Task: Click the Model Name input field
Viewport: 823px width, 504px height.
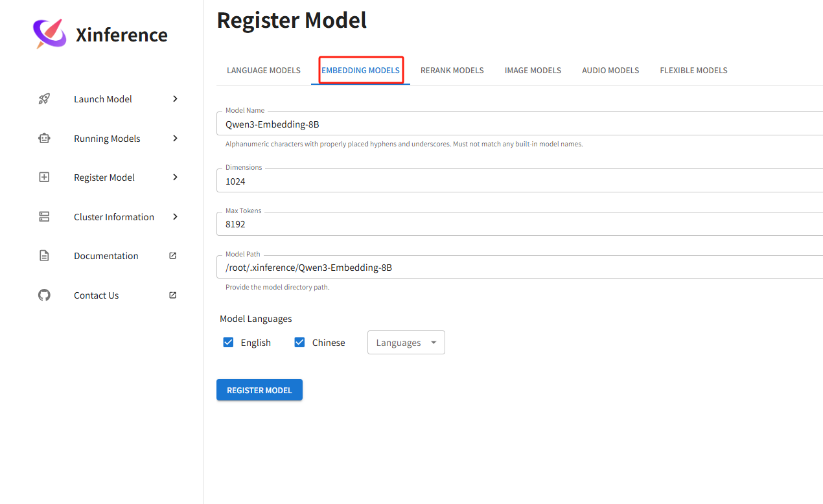Action: pos(520,124)
